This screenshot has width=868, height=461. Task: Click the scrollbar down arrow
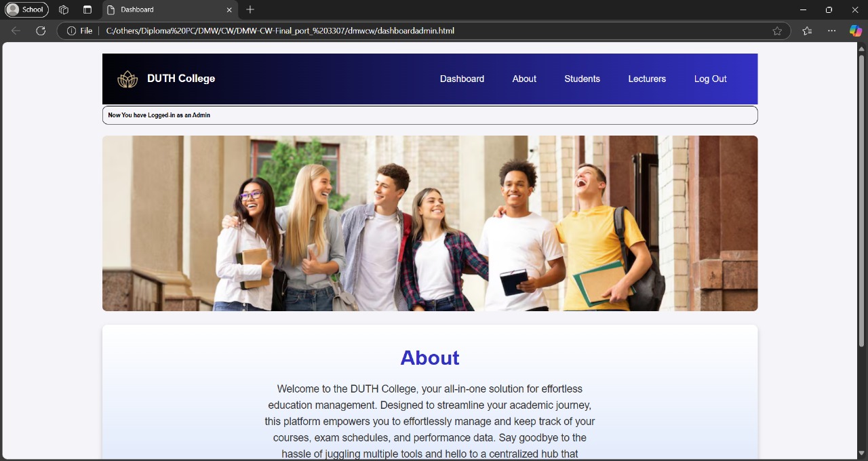[862, 453]
